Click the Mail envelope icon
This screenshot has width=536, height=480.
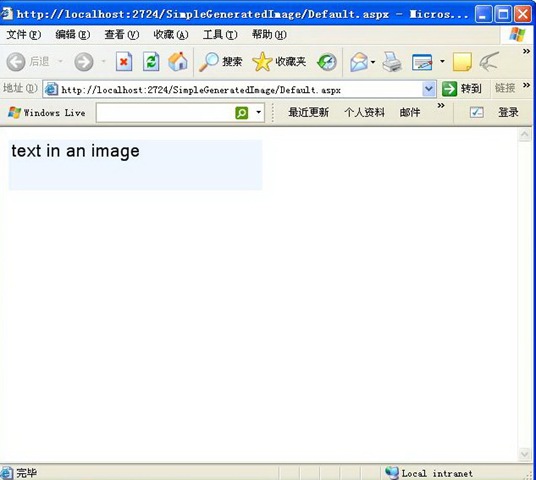(359, 62)
